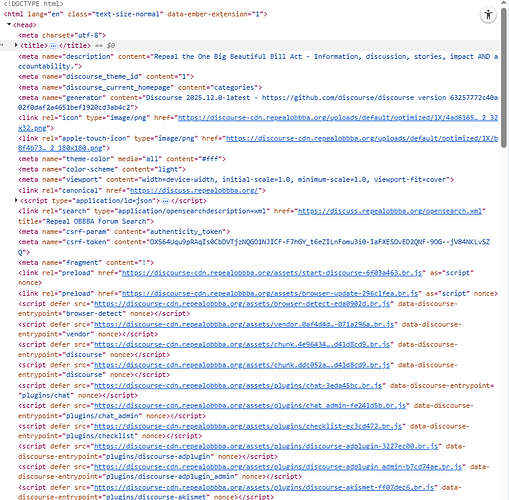Select the meta charset="utf-8" line
The width and height of the screenshot is (509, 500).
tap(62, 35)
